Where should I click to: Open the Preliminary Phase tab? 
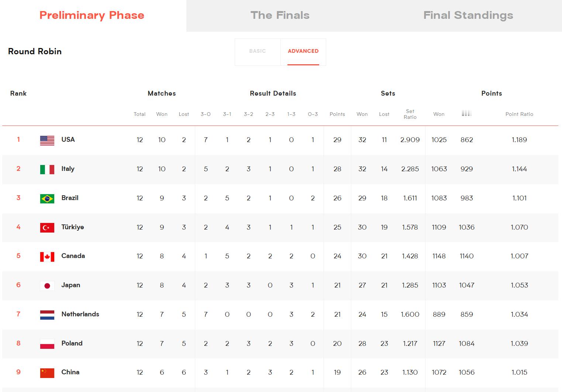pyautogui.click(x=92, y=16)
